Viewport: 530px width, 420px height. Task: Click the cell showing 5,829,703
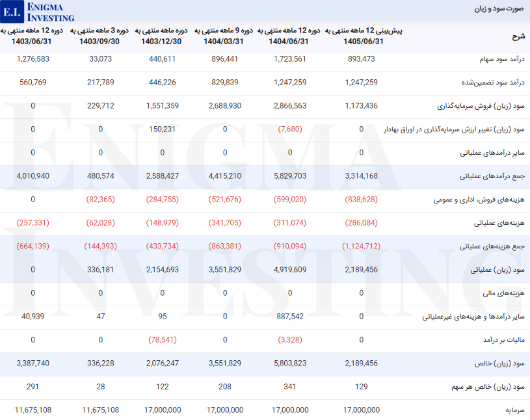(x=290, y=176)
